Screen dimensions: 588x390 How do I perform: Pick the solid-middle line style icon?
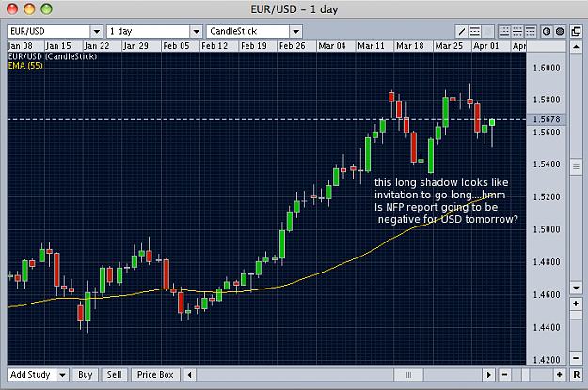coord(517,31)
